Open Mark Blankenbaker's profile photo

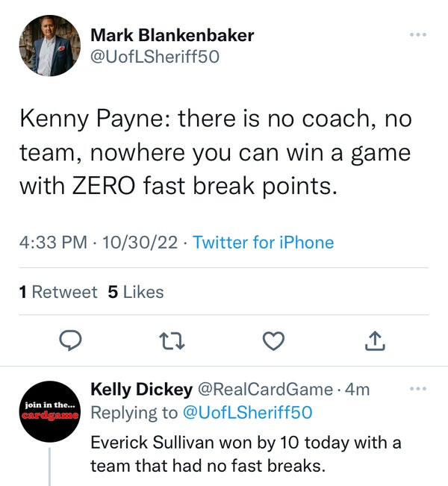click(49, 46)
